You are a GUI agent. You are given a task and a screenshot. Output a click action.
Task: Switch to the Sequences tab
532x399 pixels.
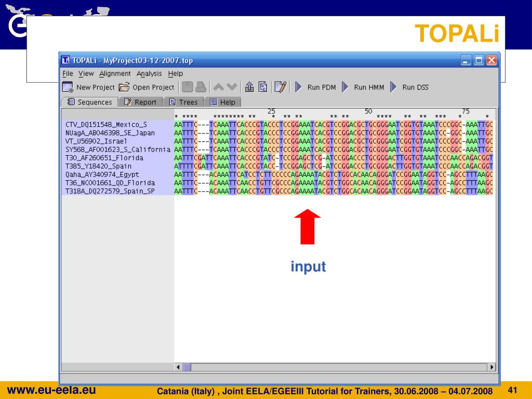point(89,102)
